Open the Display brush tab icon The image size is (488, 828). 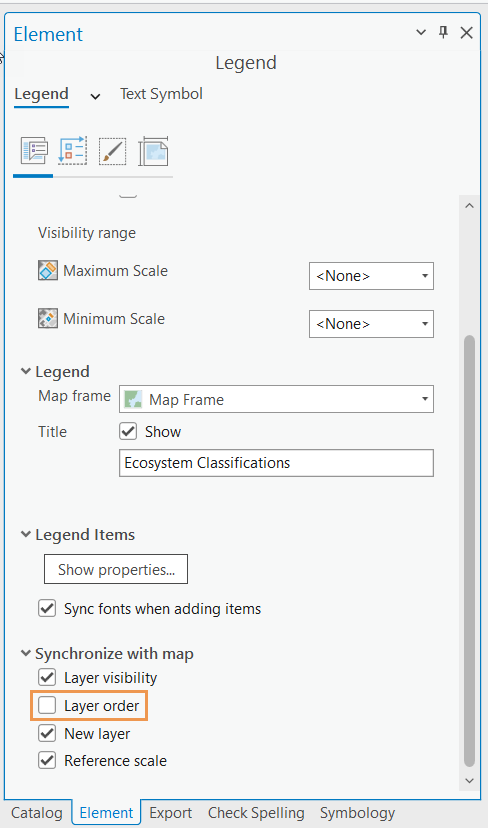[x=112, y=152]
